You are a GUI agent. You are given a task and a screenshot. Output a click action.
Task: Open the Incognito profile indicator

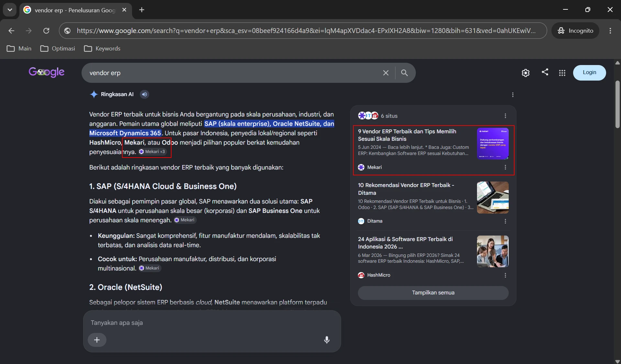coord(575,31)
